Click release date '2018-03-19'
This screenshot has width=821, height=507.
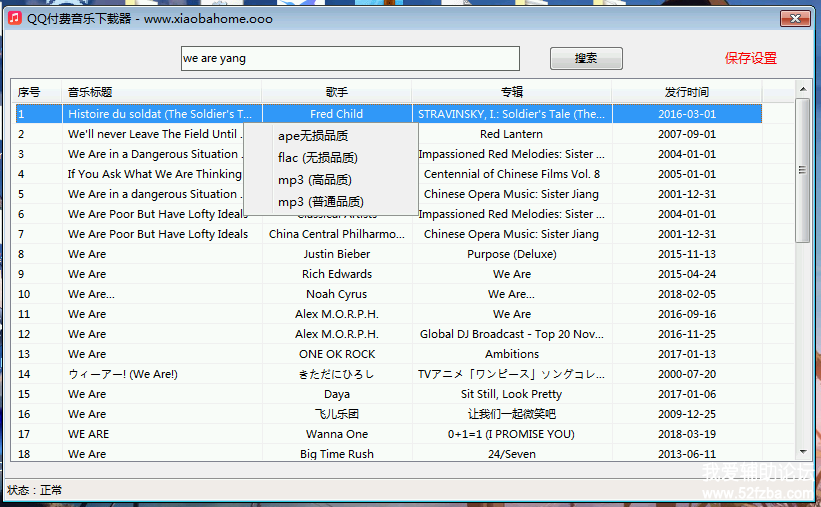tap(686, 434)
